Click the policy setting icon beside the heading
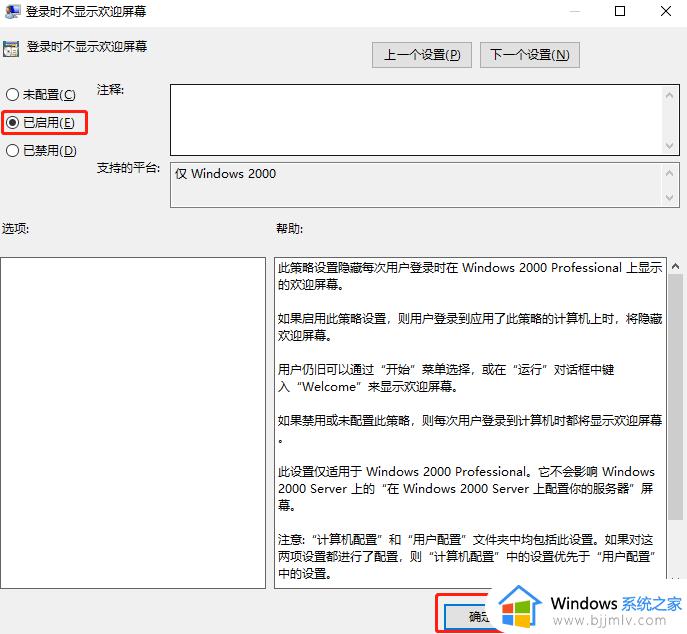 pyautogui.click(x=11, y=49)
